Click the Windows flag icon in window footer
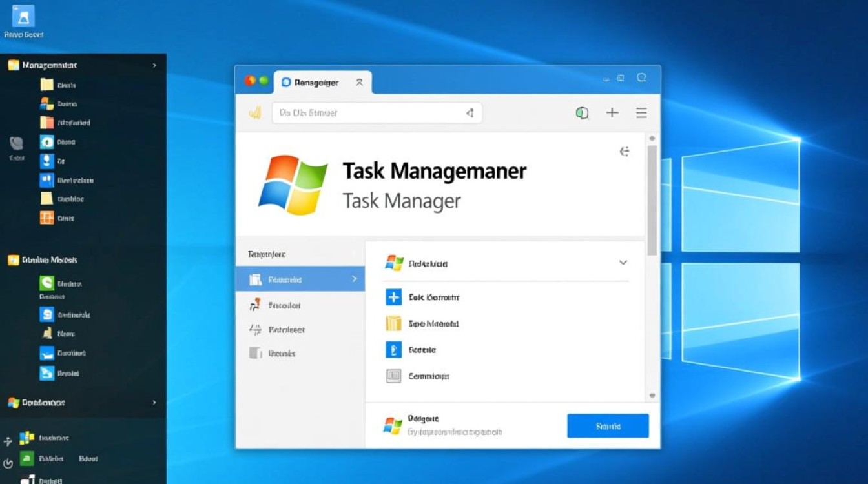This screenshot has width=868, height=484. 393,425
